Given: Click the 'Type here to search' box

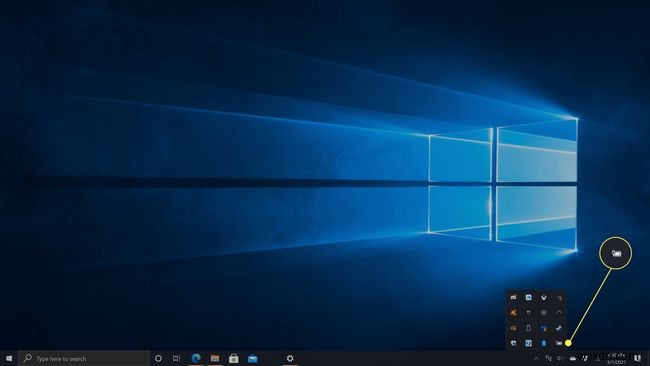Looking at the screenshot, I should [84, 359].
